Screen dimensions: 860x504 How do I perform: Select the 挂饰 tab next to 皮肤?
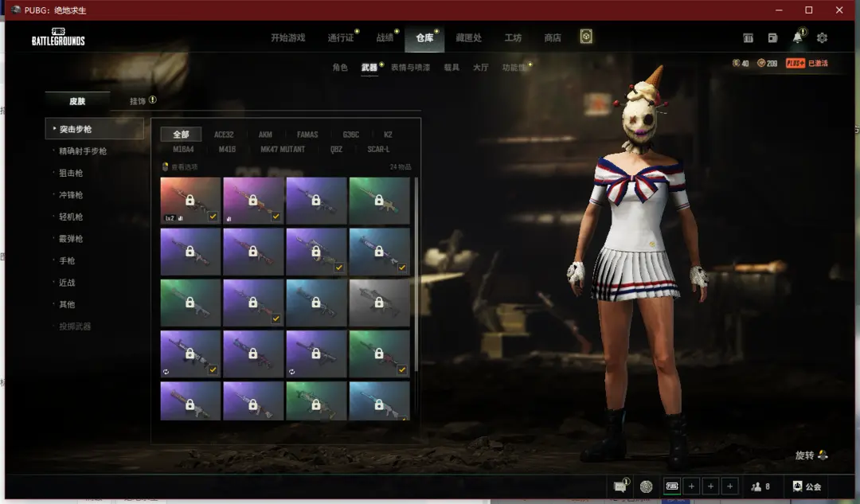tap(138, 101)
